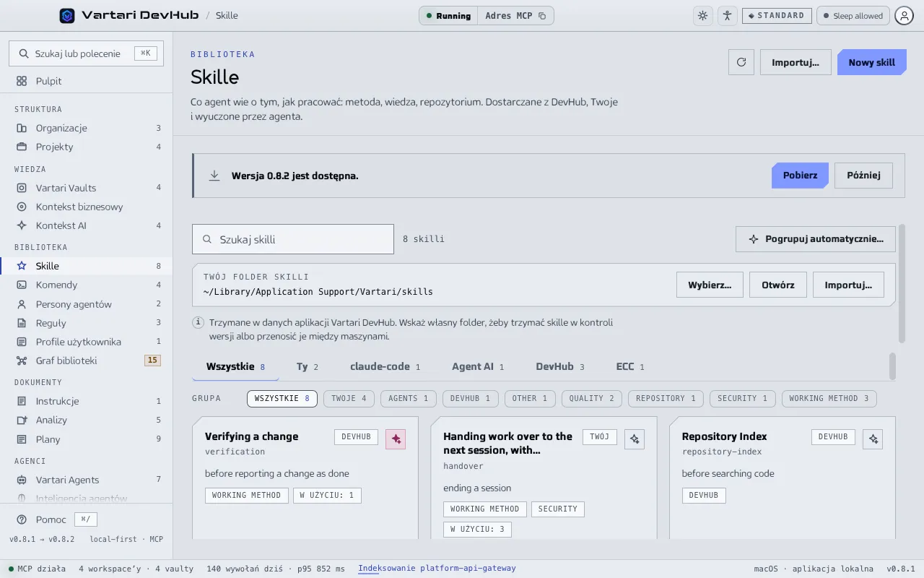The image size is (924, 578).
Task: Toggle the STANDARD mode badge
Action: tap(777, 16)
